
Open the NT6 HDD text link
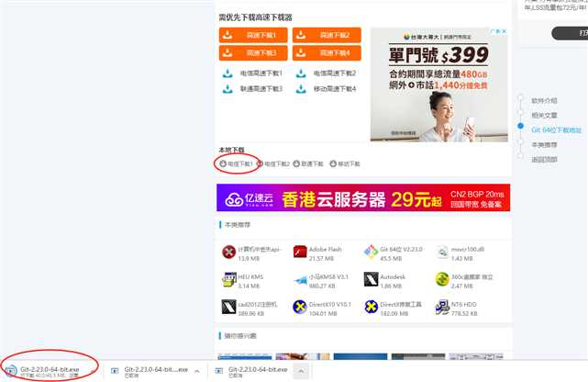(463, 304)
